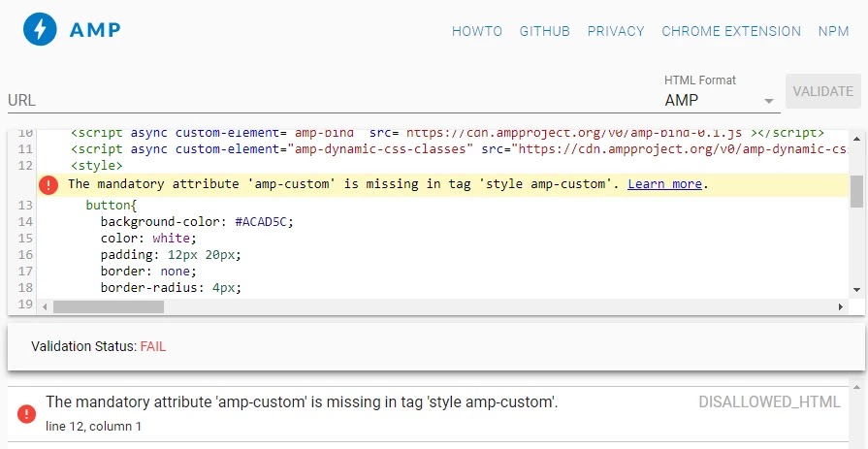
Task: Click the dropdown arrow next to AMP format
Action: 768,101
